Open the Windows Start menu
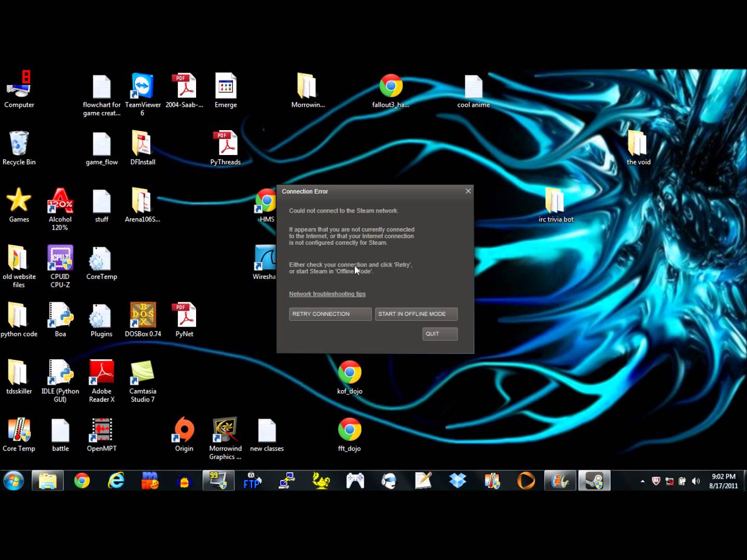Image resolution: width=747 pixels, height=560 pixels. coord(13,481)
